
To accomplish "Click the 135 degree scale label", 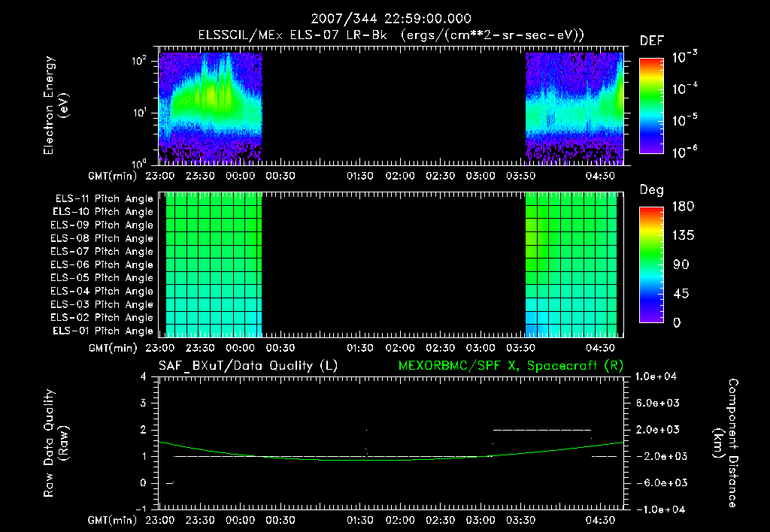I will pyautogui.click(x=683, y=236).
